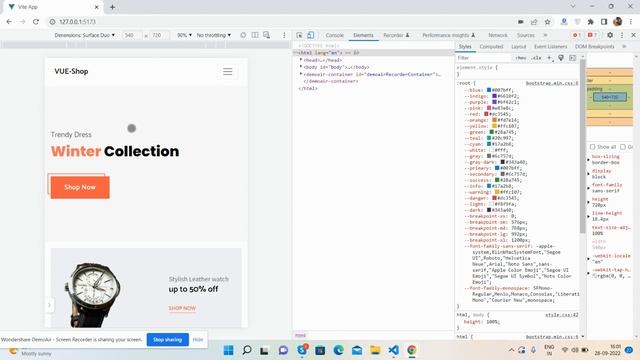Open device toolbar more options (three dots)
Screen dimensions: 640x360
[x=284, y=36]
